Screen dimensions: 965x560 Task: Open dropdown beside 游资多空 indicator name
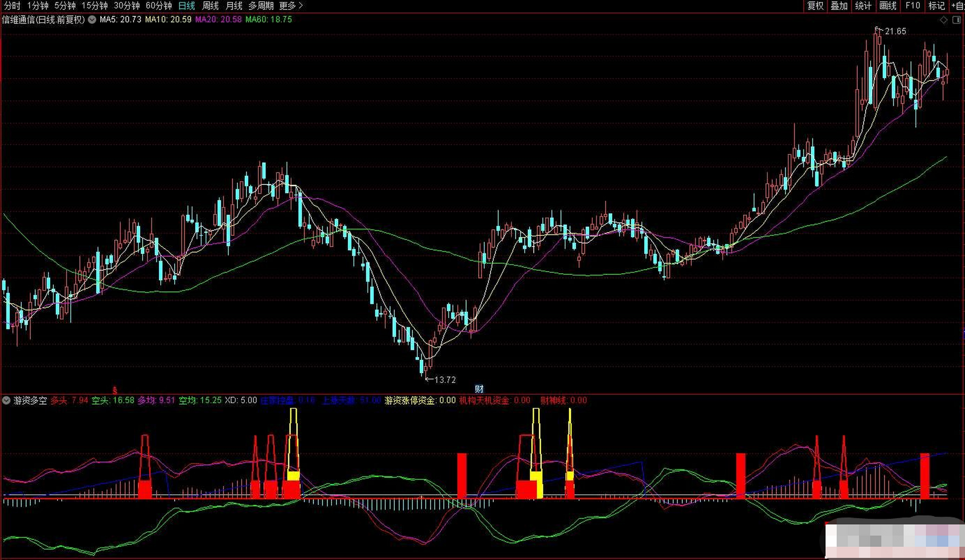pyautogui.click(x=6, y=400)
